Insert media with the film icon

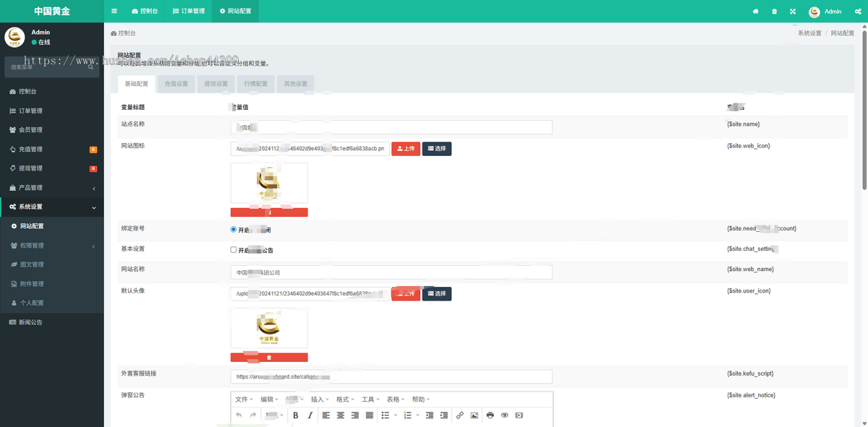point(519,415)
